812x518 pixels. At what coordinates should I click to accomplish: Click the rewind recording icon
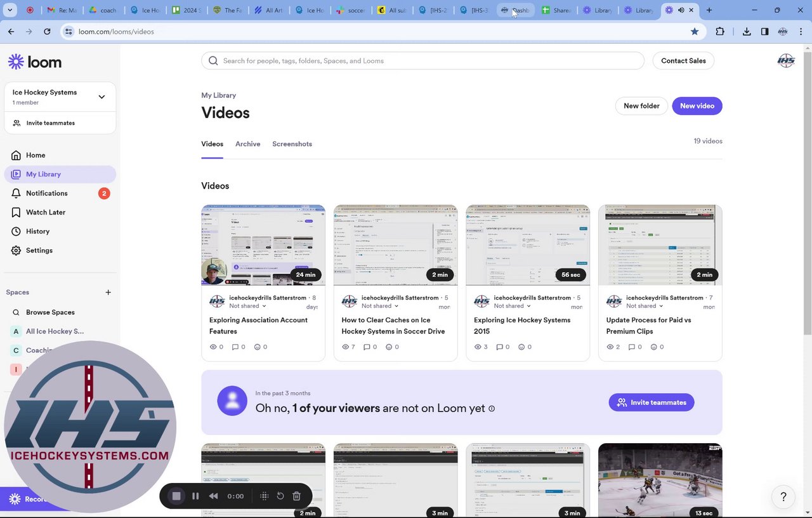pos(214,496)
